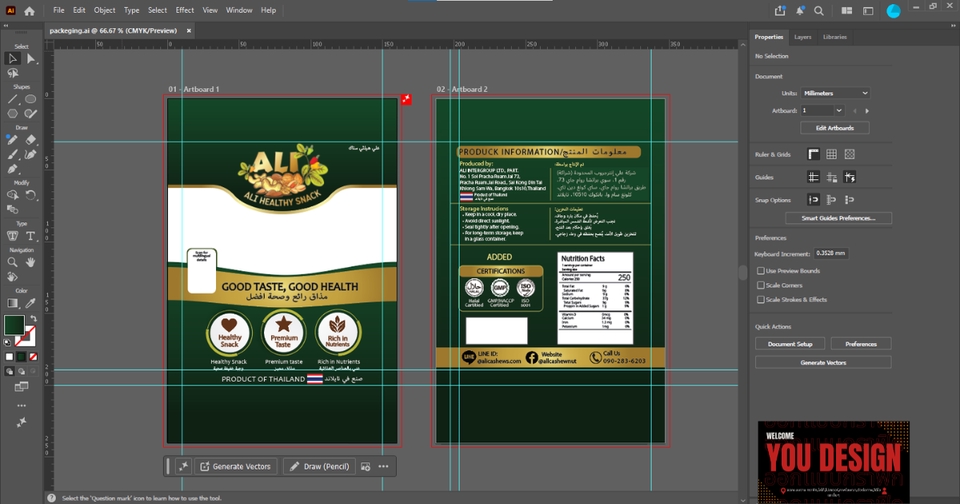The width and height of the screenshot is (960, 504).
Task: Click the Document Setup button
Action: (x=790, y=344)
